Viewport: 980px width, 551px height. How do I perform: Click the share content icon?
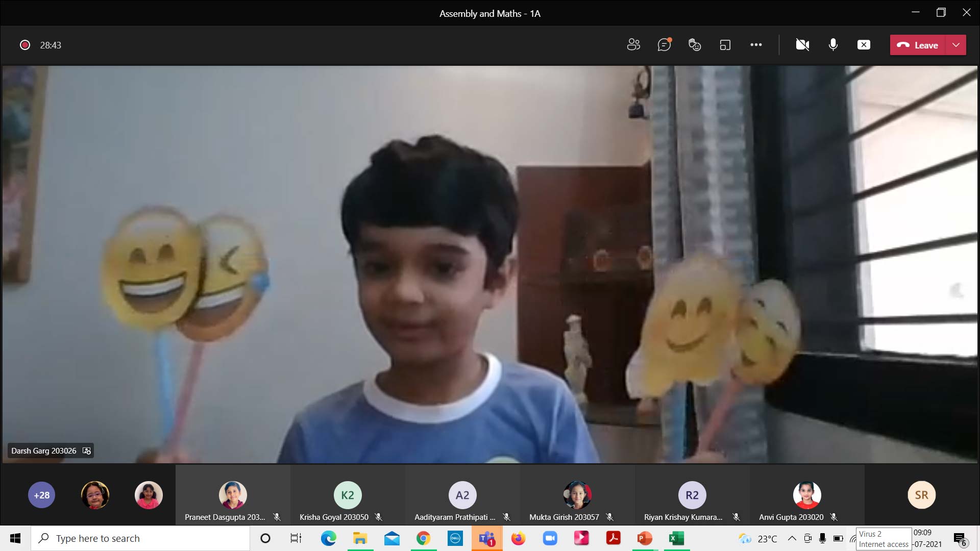[x=864, y=45]
